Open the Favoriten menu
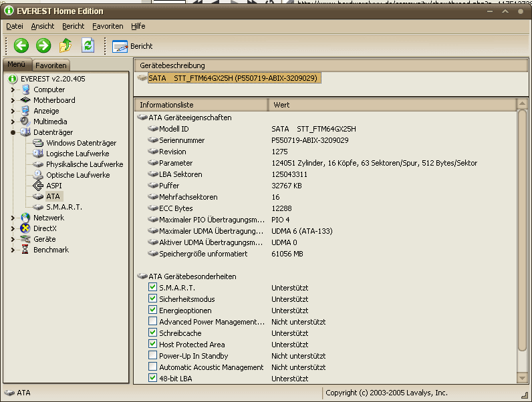 coord(108,26)
